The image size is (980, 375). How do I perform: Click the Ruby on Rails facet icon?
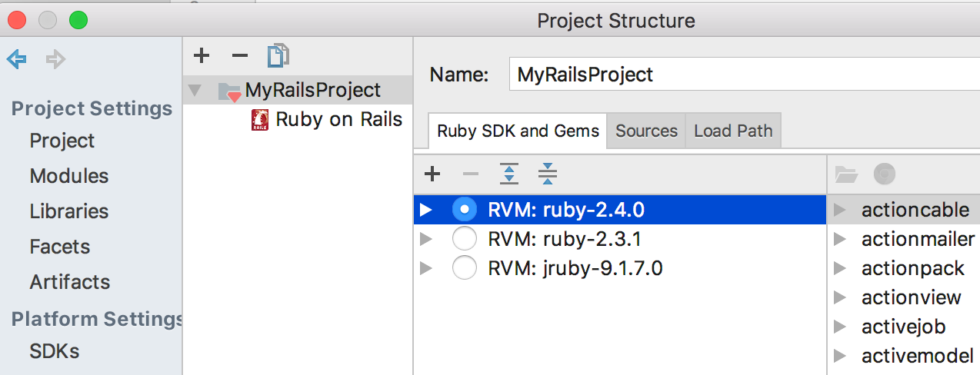(261, 120)
